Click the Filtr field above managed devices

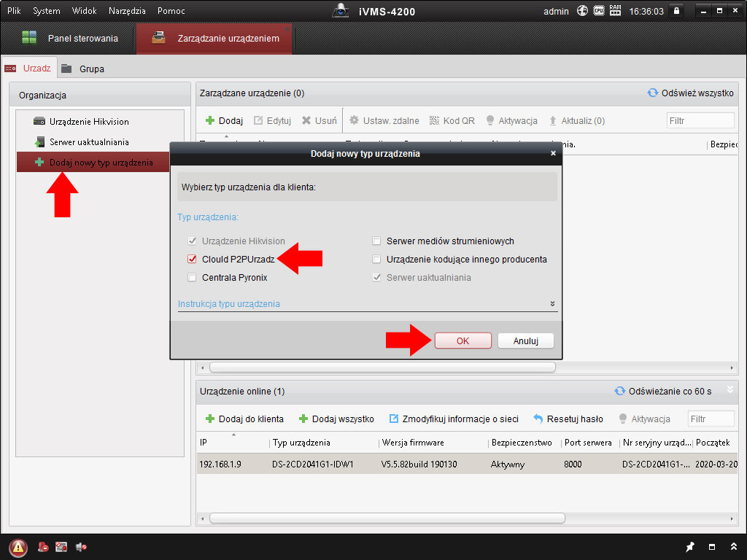click(x=700, y=121)
